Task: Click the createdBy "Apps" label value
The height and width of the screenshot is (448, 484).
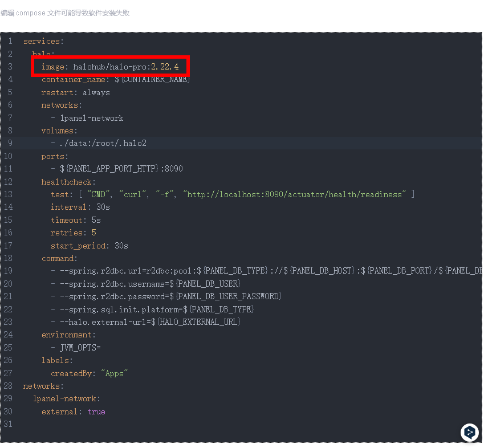Action: coord(115,373)
